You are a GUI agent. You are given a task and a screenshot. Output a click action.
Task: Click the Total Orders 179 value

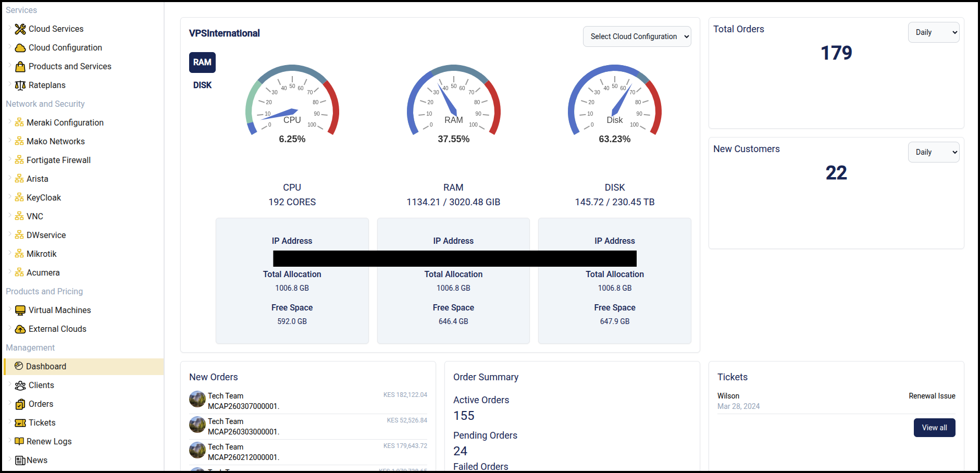click(x=836, y=53)
